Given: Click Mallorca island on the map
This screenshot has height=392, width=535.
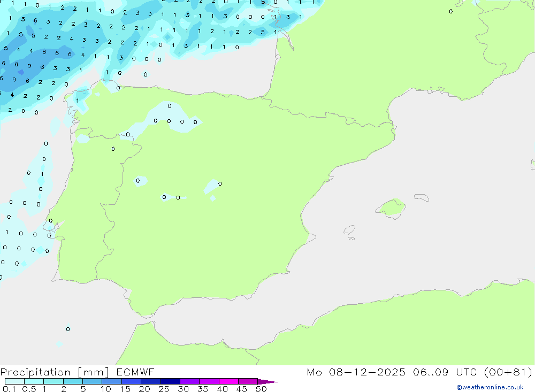Looking at the screenshot, I should coord(391,208).
